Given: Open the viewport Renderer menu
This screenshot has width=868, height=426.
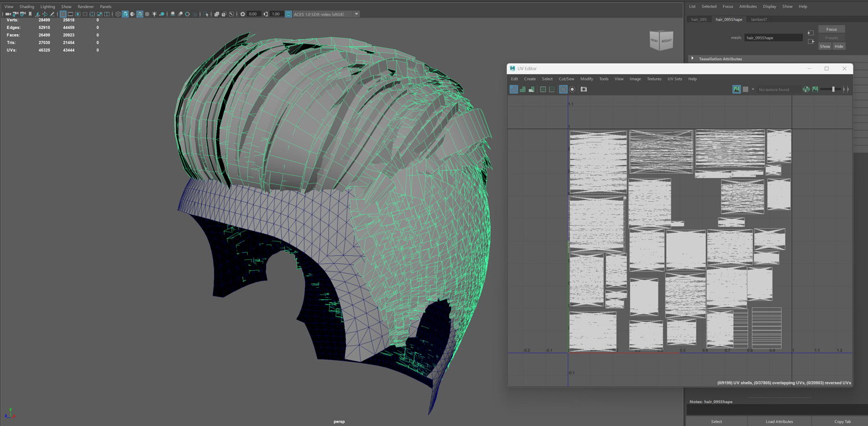Looking at the screenshot, I should [86, 6].
